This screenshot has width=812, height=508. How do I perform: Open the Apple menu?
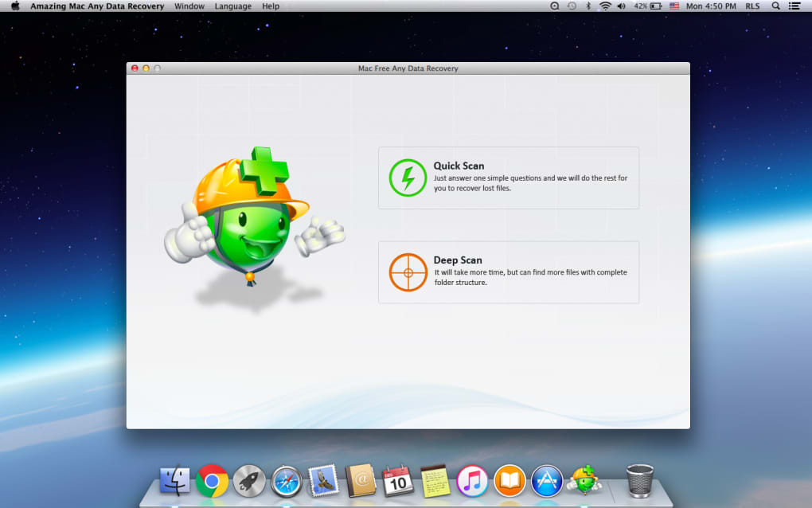[15, 6]
